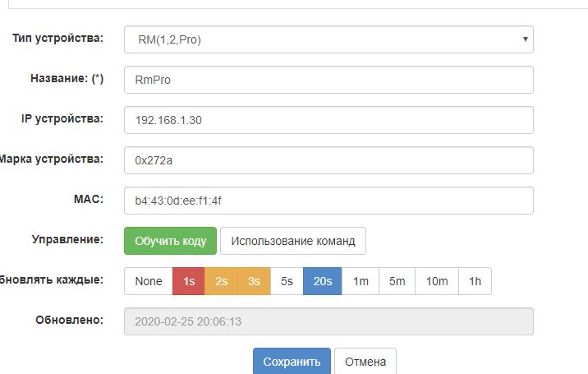Select the 1h update interval
This screenshot has width=588, height=374.
[x=475, y=281]
